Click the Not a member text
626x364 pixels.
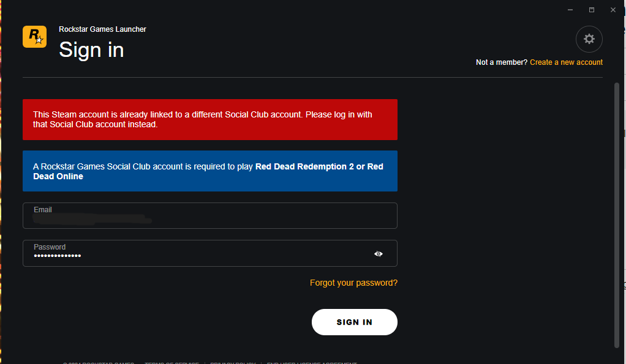(x=501, y=62)
